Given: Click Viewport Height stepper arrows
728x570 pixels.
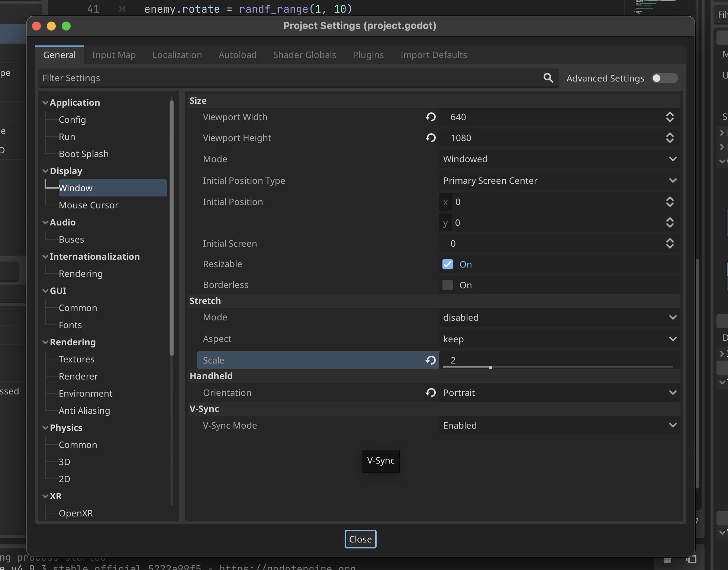Looking at the screenshot, I should [670, 138].
